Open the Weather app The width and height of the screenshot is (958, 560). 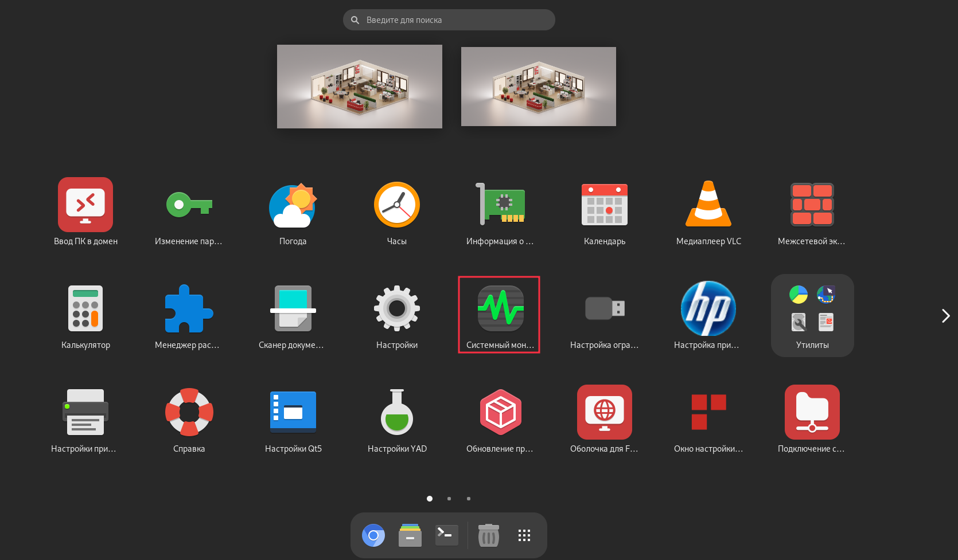pyautogui.click(x=293, y=205)
